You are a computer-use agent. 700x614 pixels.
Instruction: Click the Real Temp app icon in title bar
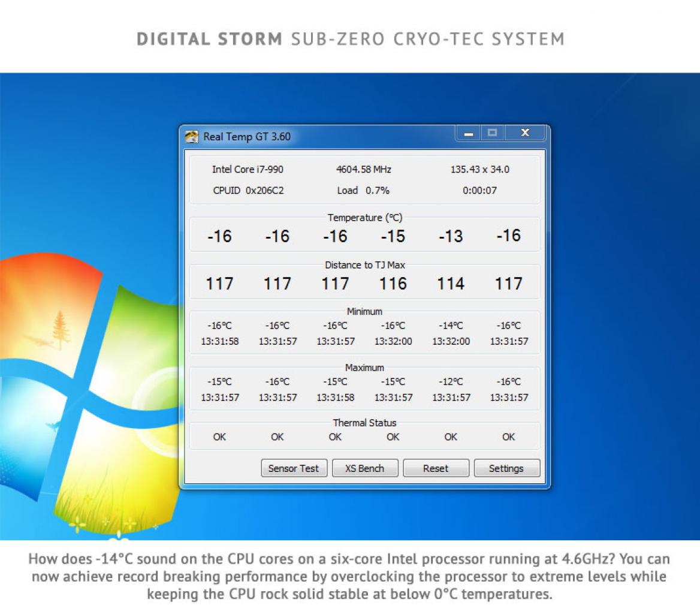[x=192, y=137]
